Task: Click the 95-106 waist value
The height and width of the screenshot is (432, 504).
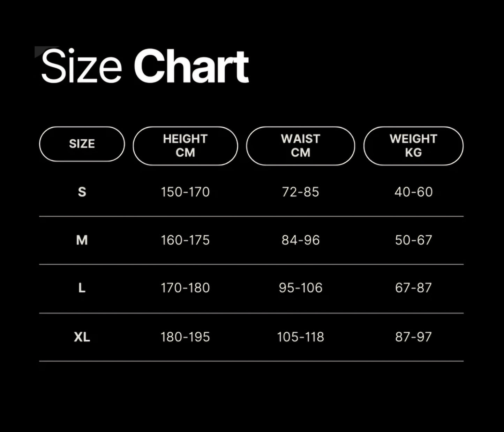Action: pos(300,288)
